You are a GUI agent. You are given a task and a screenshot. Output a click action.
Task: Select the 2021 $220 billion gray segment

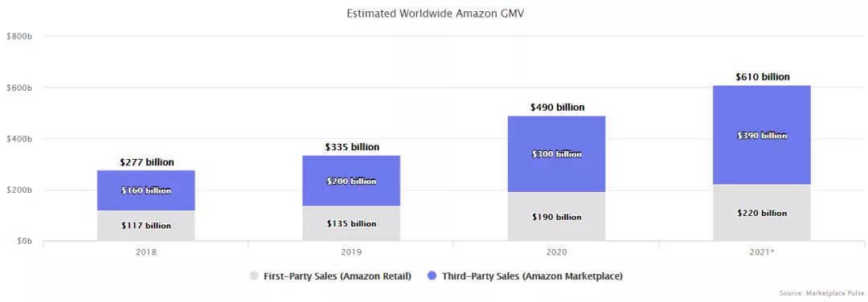762,213
